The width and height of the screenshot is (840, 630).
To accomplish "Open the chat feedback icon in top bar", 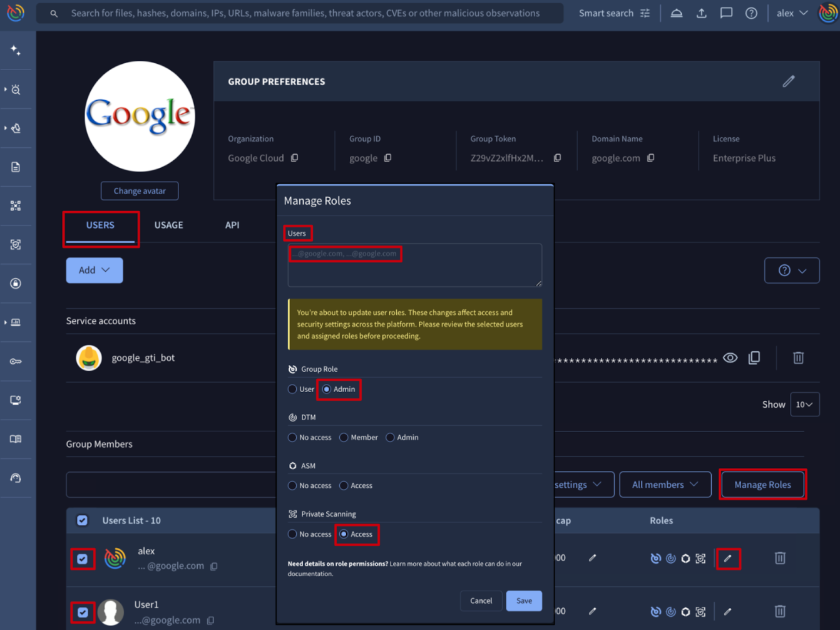I will [726, 13].
